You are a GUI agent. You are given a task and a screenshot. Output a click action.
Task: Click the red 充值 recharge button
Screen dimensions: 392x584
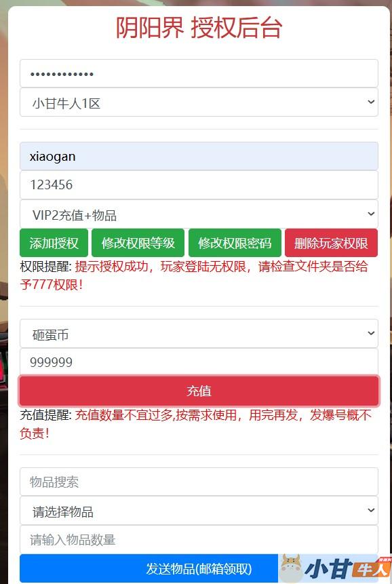(x=199, y=391)
